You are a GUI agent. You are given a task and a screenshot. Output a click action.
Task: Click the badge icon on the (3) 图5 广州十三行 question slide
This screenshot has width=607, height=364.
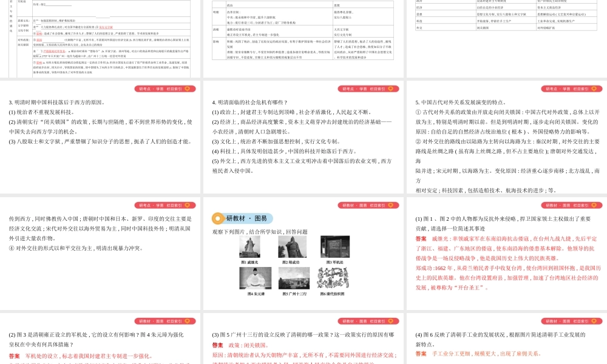pos(390,322)
